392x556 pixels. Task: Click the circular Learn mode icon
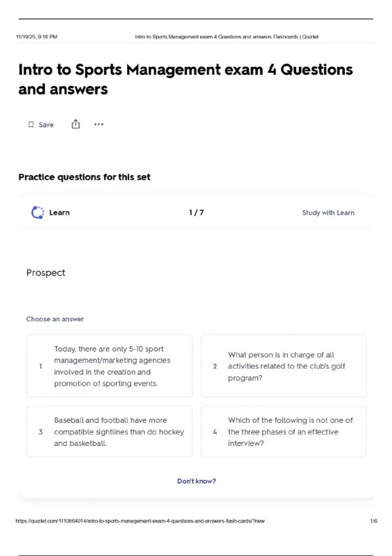pyautogui.click(x=38, y=213)
